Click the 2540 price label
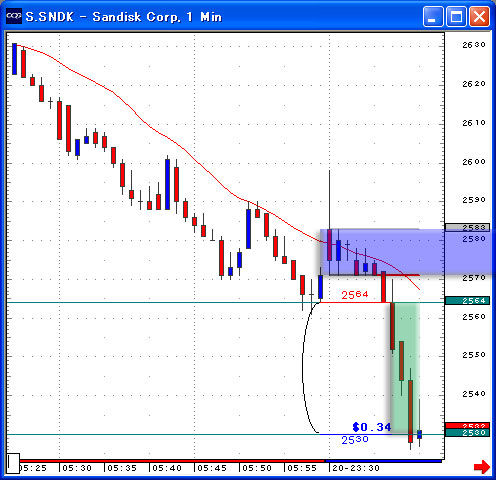Image resolution: width=496 pixels, height=480 pixels. coord(474,394)
